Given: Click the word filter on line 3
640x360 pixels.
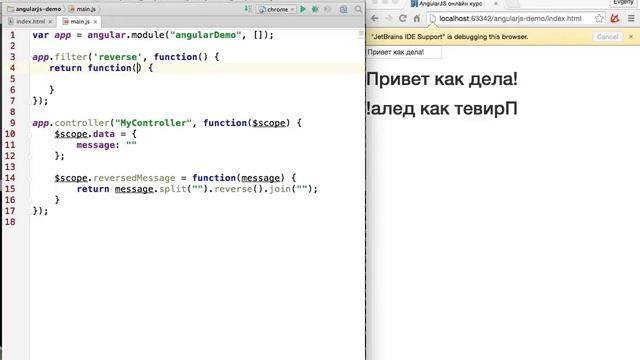Looking at the screenshot, I should click(x=71, y=57).
